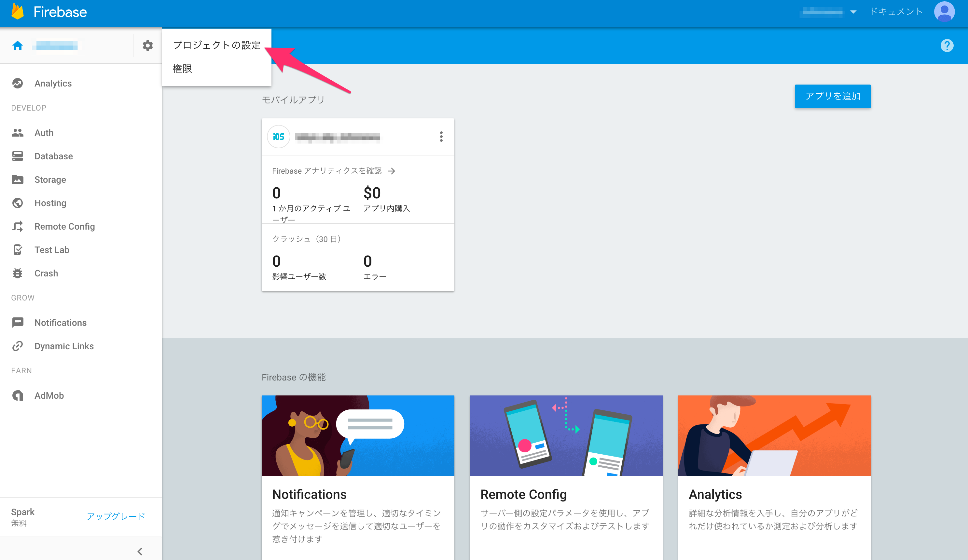Click Firebase アナリティクスを確認 link

pyautogui.click(x=327, y=171)
